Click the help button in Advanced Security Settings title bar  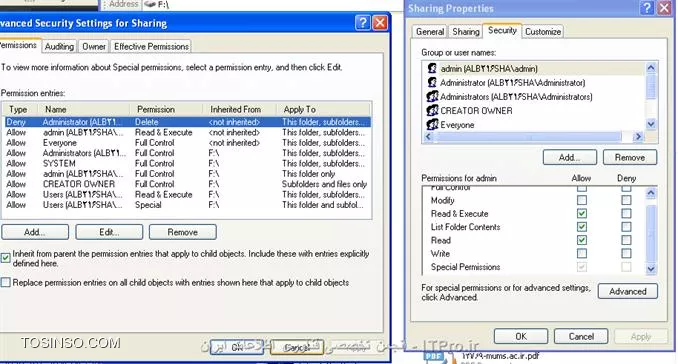click(362, 22)
